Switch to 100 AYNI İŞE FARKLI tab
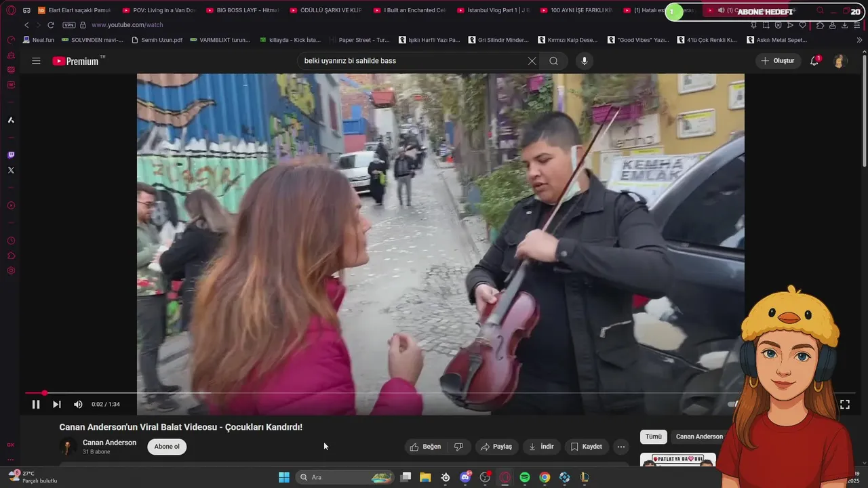Viewport: 868px width, 488px height. click(x=577, y=10)
